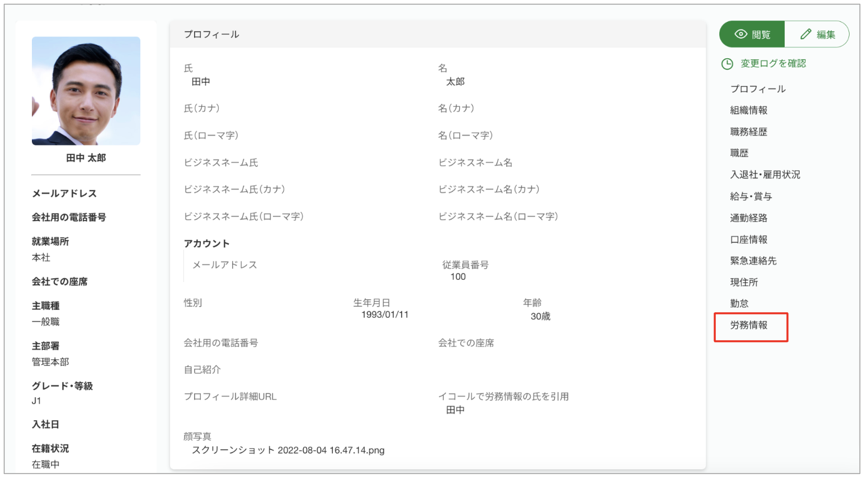
Task: Open 勤怠 in side navigation
Action: point(739,304)
